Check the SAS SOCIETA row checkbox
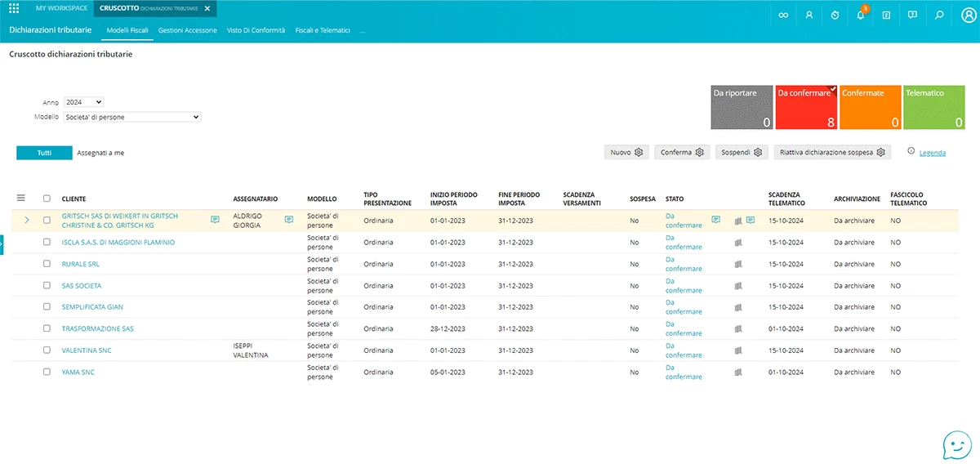 click(x=47, y=285)
